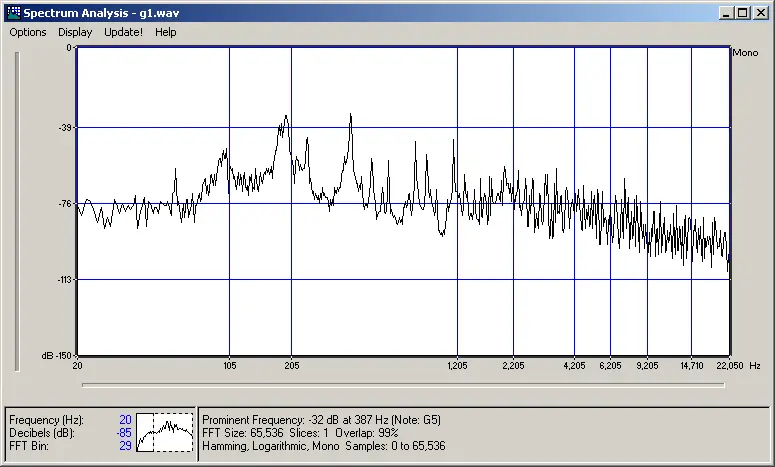This screenshot has height=467, width=775.
Task: Click the 4,205 Hz axis label
Action: click(x=574, y=366)
